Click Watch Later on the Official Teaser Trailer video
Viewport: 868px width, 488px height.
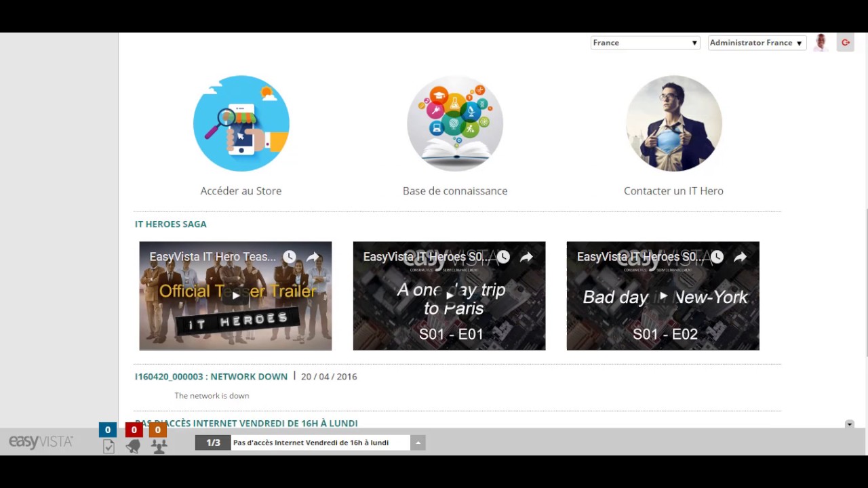pyautogui.click(x=290, y=257)
